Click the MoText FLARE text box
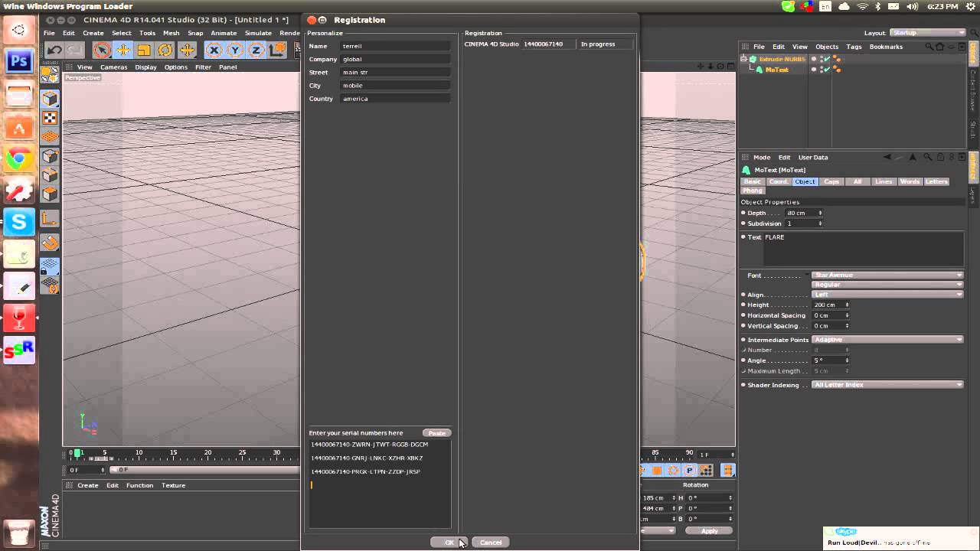980x551 pixels. click(863, 249)
